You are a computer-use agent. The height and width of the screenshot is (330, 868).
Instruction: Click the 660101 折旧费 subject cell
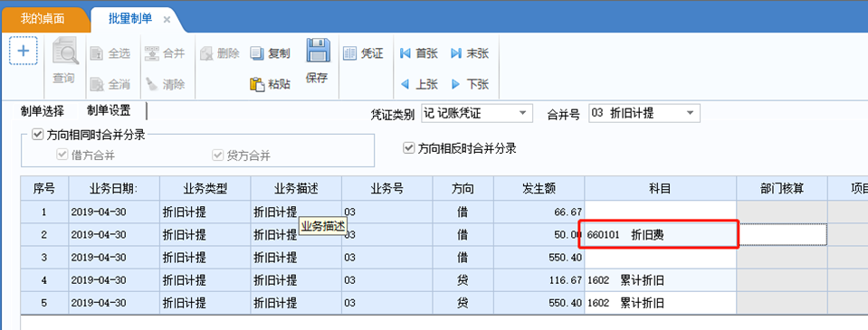(660, 235)
